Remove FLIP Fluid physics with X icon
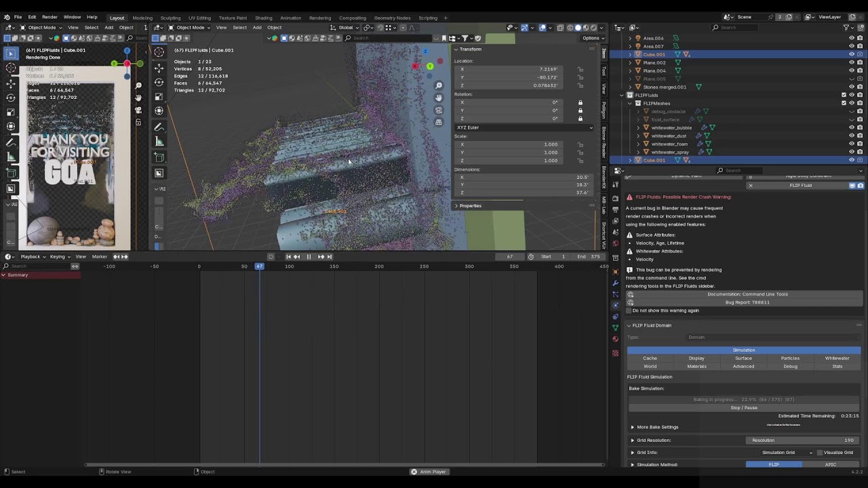The width and height of the screenshot is (868, 488). pyautogui.click(x=750, y=186)
